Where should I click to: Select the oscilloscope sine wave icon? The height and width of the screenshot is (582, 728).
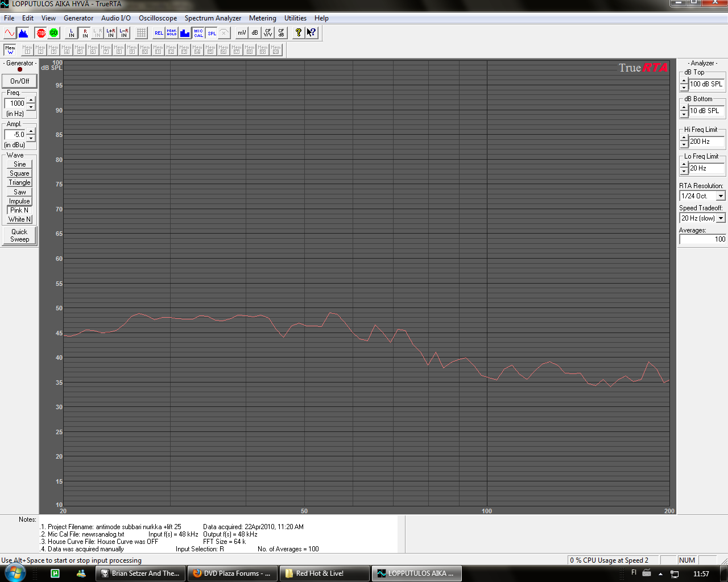(10, 33)
